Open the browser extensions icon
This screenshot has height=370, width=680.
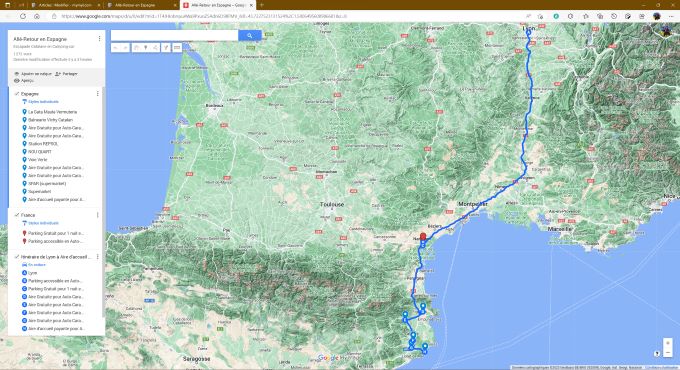pyautogui.click(x=570, y=16)
